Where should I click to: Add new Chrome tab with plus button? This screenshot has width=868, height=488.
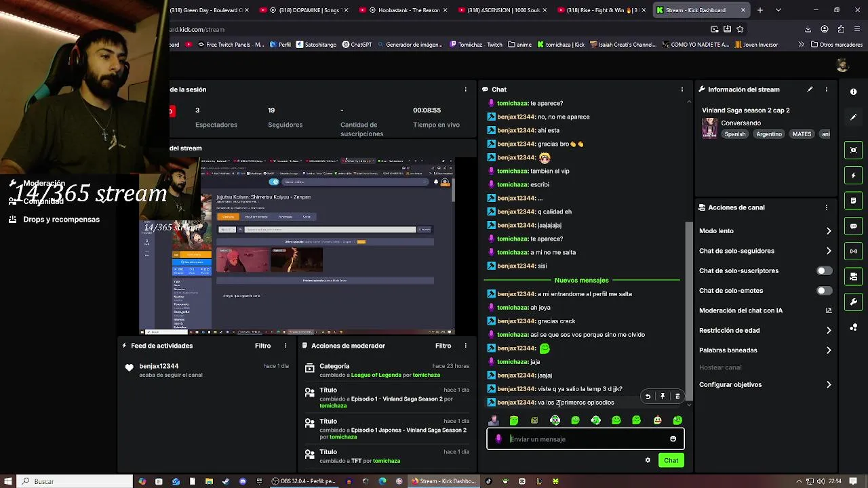point(759,10)
